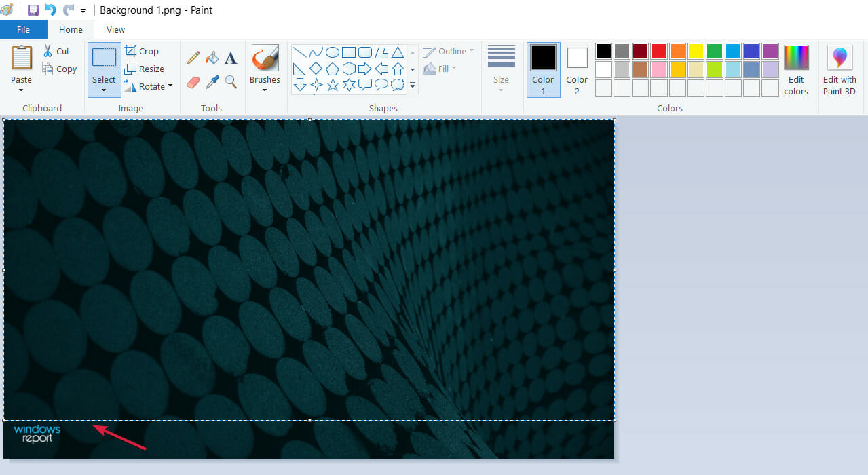868x475 pixels.
Task: Click the Cut button
Action: tap(56, 51)
